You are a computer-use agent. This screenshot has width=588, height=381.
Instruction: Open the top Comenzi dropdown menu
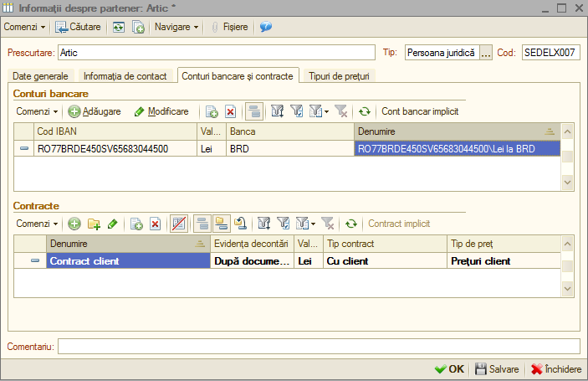click(x=24, y=27)
